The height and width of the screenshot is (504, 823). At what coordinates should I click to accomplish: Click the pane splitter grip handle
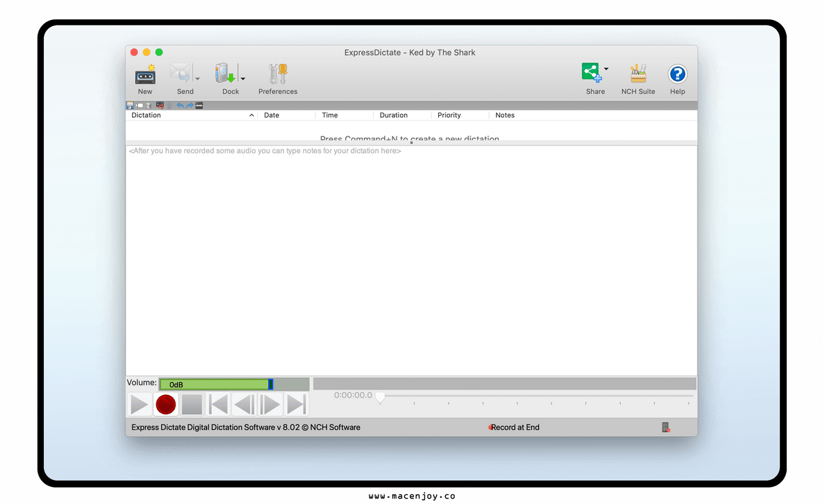(411, 143)
